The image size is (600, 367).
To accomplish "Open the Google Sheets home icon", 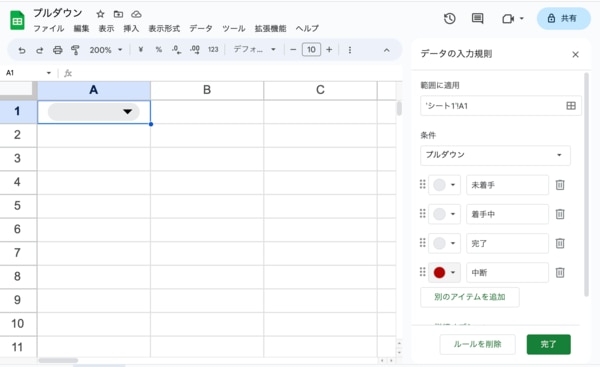I will point(17,20).
